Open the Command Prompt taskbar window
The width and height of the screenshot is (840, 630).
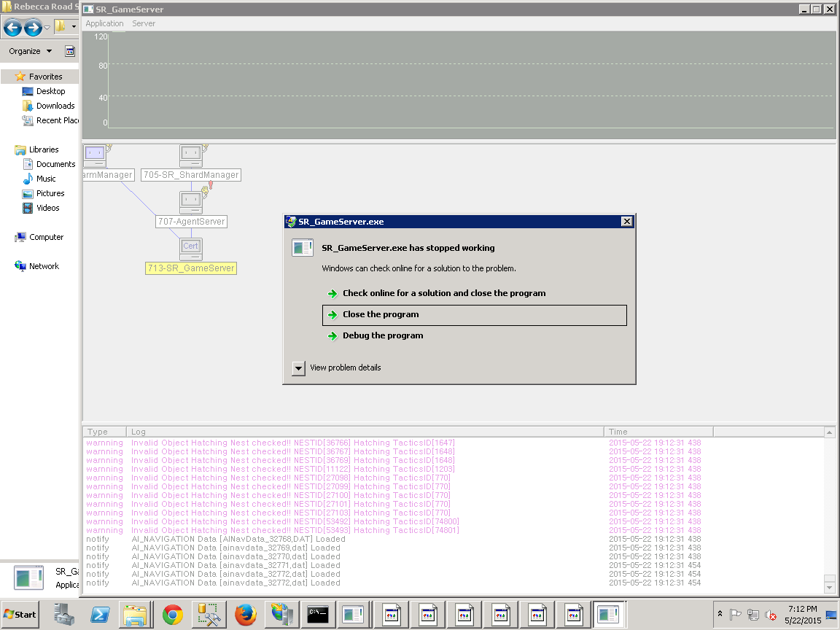[318, 615]
